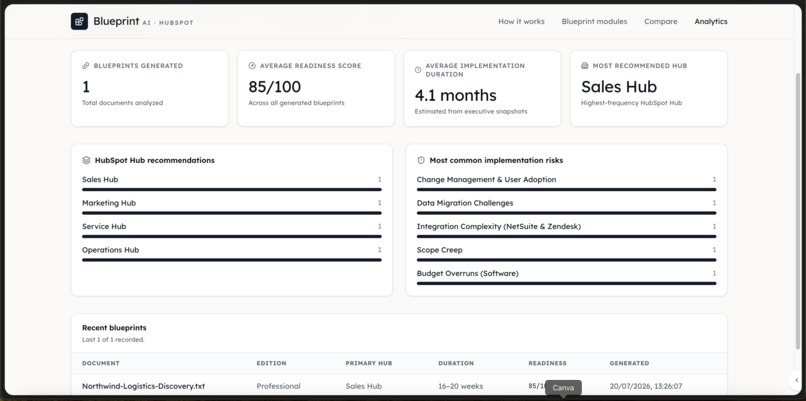Click the 'HubSpot Hub recommendations' heading
Viewport: 806px width, 401px height.
[x=155, y=160]
